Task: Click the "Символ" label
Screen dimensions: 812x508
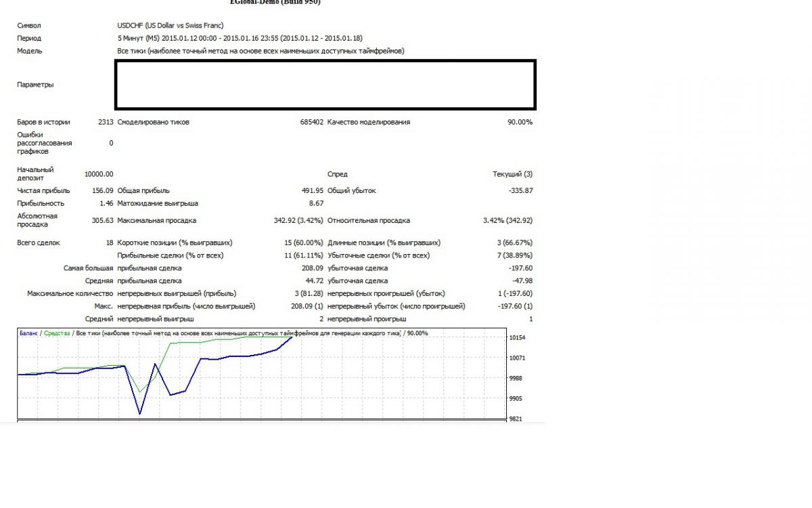Action: pos(29,26)
